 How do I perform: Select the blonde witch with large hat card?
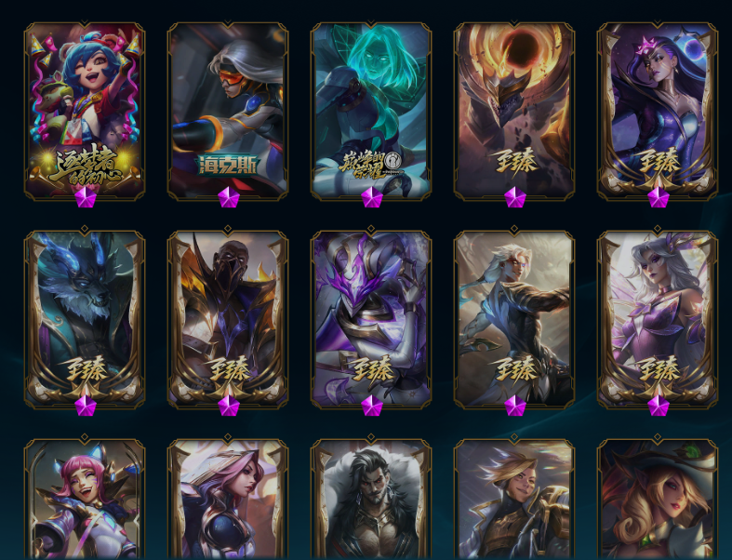click(658, 499)
